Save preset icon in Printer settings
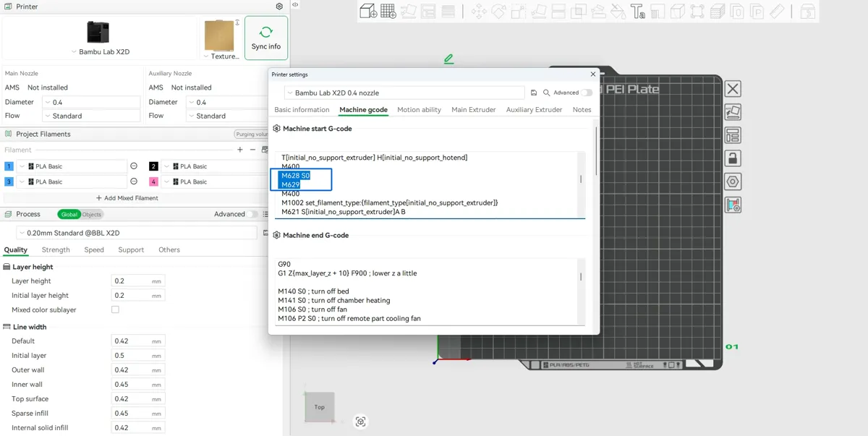Screen dimensions: 868x436 pyautogui.click(x=534, y=93)
